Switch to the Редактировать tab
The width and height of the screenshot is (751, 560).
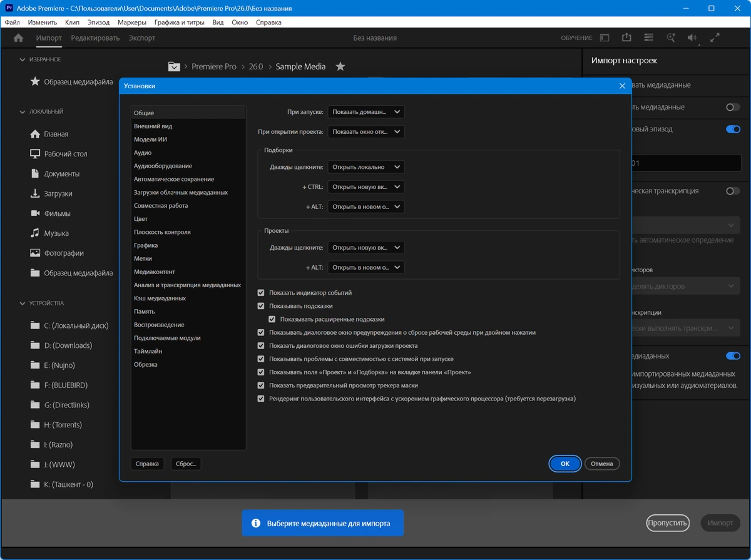click(95, 38)
